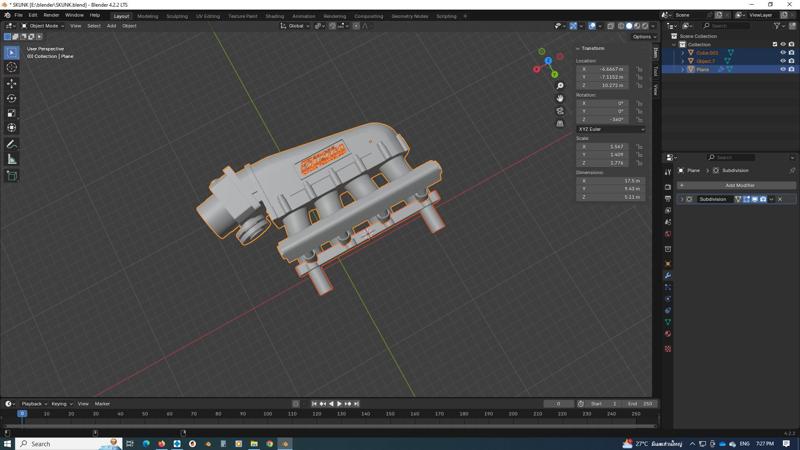Screen dimensions: 800x450
Task: Activate the Measure tool
Action: point(12,159)
